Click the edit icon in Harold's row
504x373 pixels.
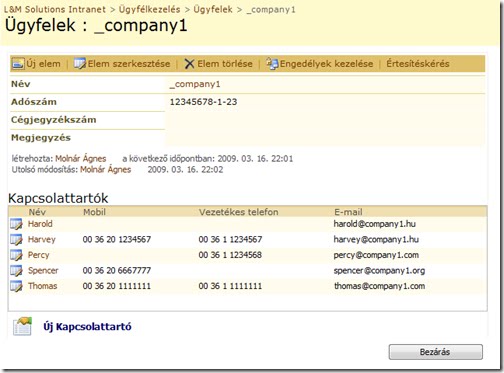point(16,224)
